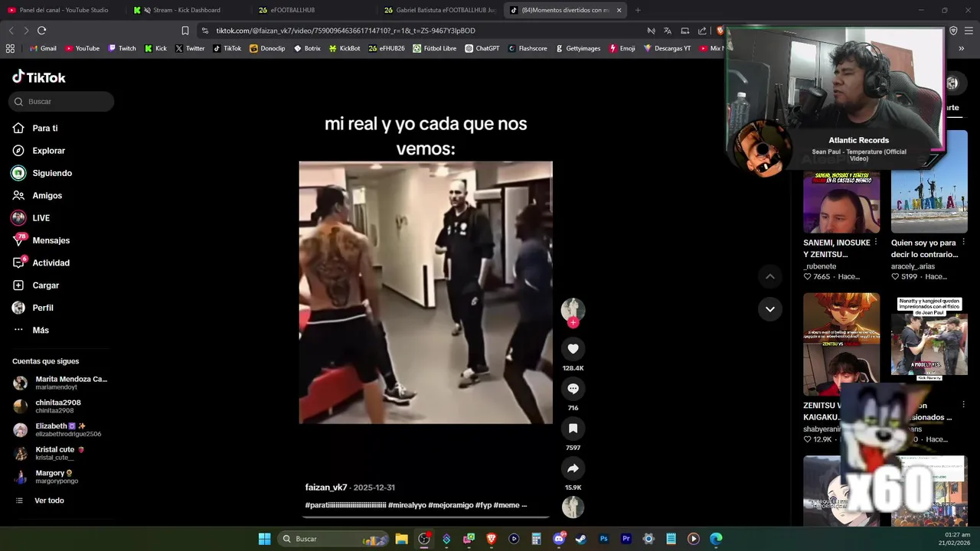The image size is (980, 551).
Task: Open the chinitaa2908 followed account
Action: tap(47, 406)
